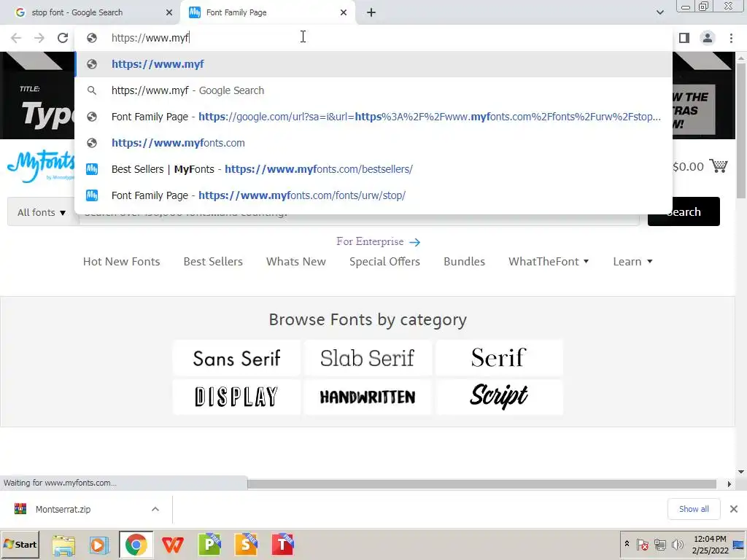
Task: Expand the Montserrat.zip download options chevron
Action: (x=155, y=509)
